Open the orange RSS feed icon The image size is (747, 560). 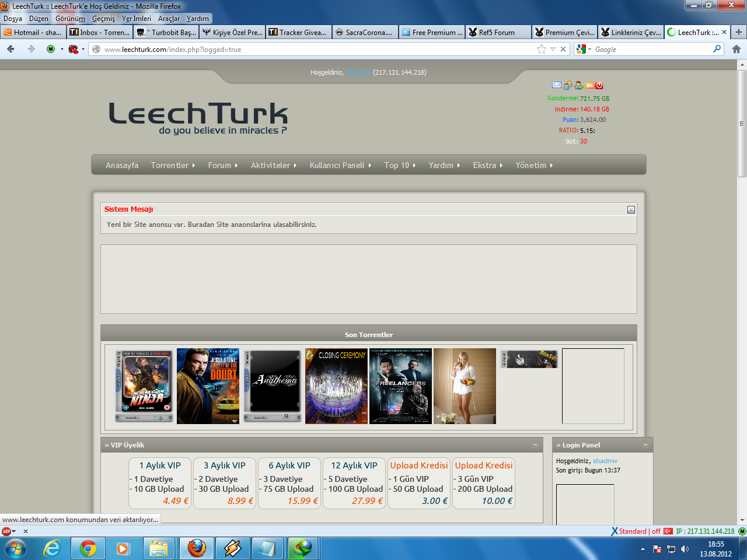pos(590,85)
